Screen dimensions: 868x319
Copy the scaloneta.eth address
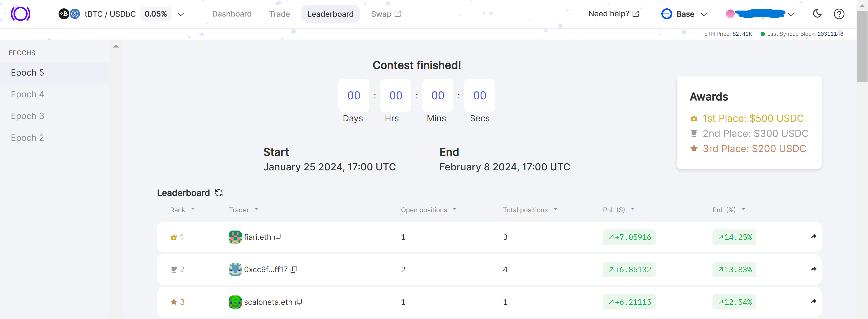point(299,302)
